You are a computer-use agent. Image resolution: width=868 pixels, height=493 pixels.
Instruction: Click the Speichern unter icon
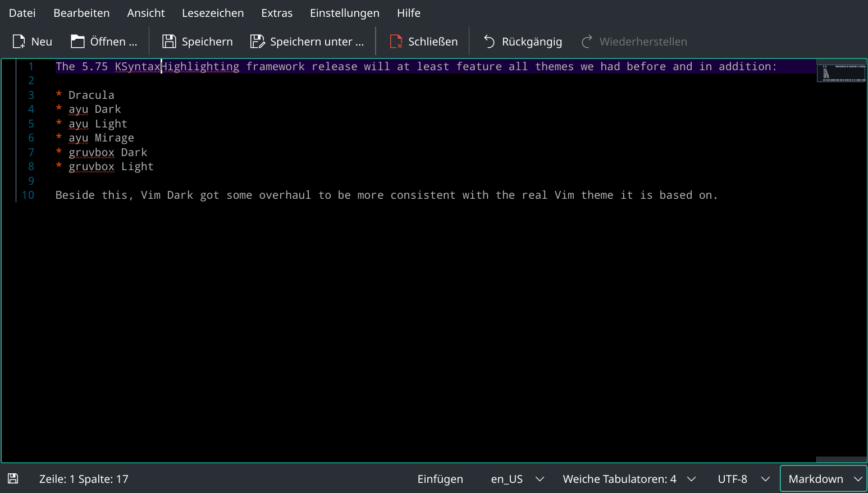[x=257, y=42]
